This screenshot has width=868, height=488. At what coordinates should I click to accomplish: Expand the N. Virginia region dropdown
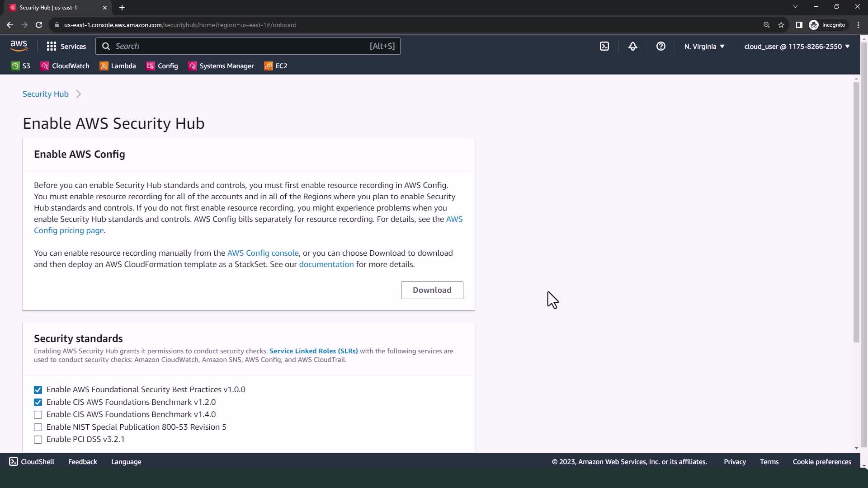click(x=704, y=46)
